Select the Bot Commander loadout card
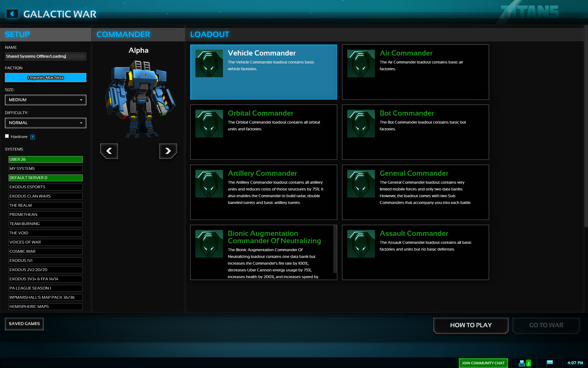Image resolution: width=588 pixels, height=368 pixels. click(415, 132)
